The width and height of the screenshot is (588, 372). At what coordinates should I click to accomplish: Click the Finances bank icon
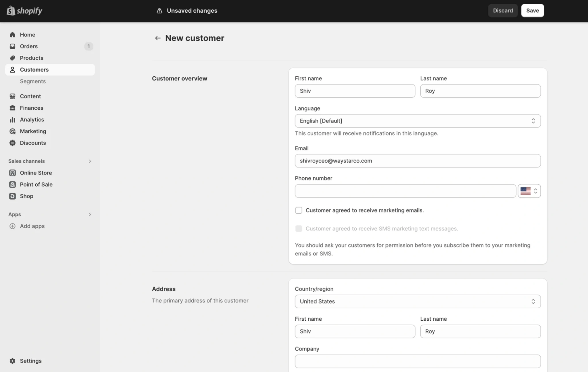pyautogui.click(x=12, y=108)
